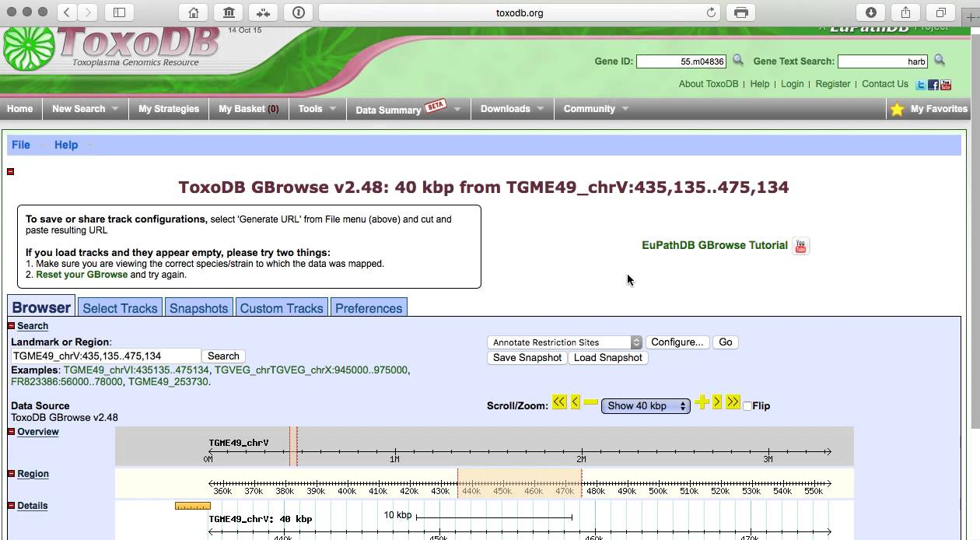Expand the Downloads menu
This screenshot has width=980, height=540.
tap(513, 109)
